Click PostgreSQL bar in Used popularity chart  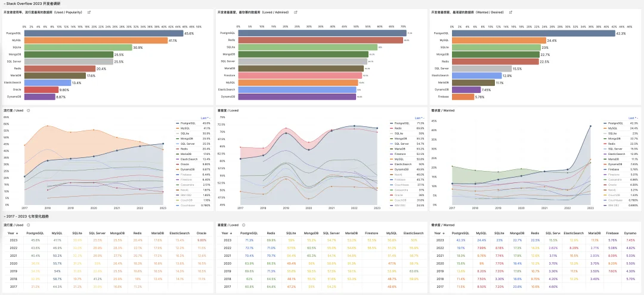(x=104, y=33)
